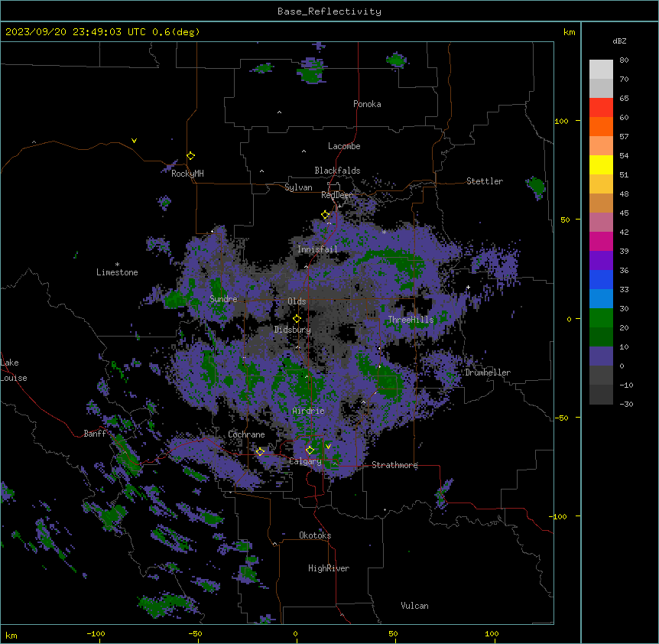Viewport: 659px width, 644px height.
Task: Pick the bright green 30-20 dBZ legend swatch
Action: [601, 318]
